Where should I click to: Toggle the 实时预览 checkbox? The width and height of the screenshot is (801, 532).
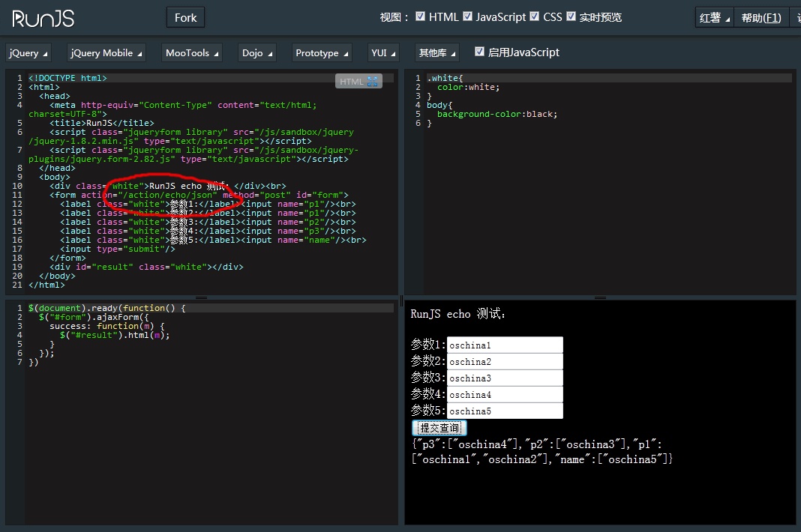coord(571,16)
